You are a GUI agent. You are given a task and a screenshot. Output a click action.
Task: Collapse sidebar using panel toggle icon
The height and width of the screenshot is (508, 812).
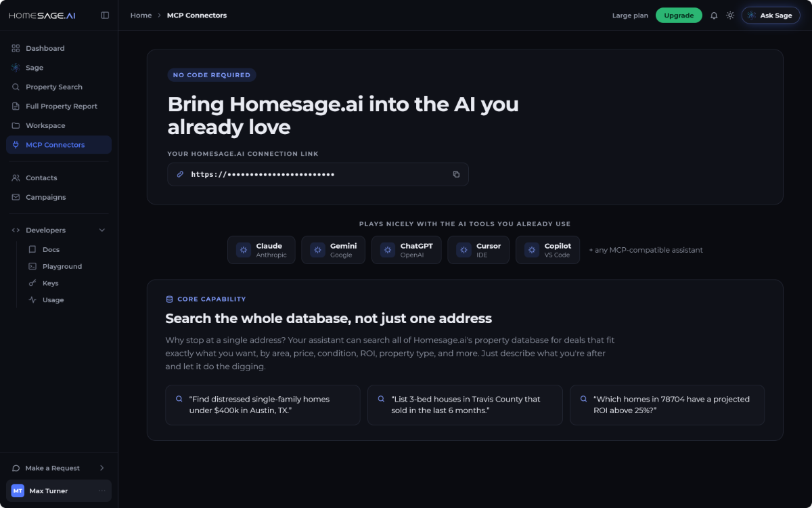point(105,15)
